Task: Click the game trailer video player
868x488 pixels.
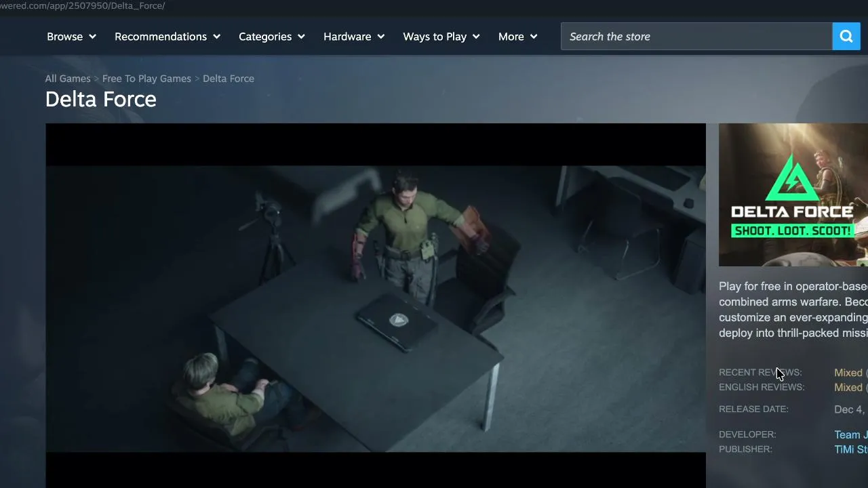Action: click(376, 306)
